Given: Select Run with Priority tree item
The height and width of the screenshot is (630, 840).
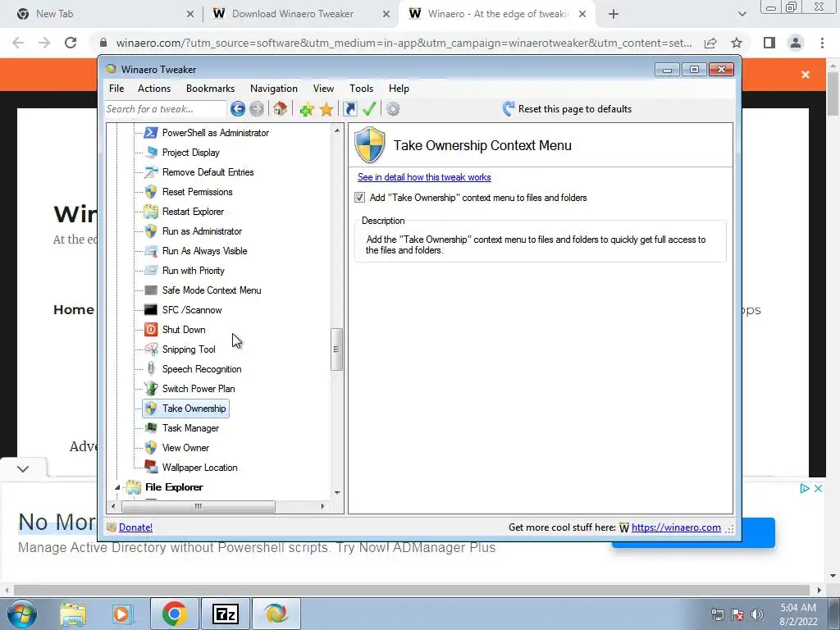Looking at the screenshot, I should 193,271.
